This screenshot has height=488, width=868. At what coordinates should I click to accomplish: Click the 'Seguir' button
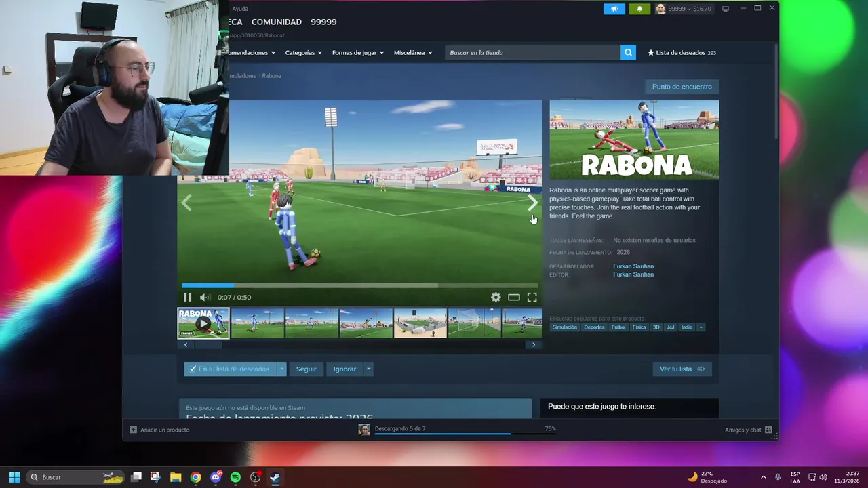click(x=306, y=369)
